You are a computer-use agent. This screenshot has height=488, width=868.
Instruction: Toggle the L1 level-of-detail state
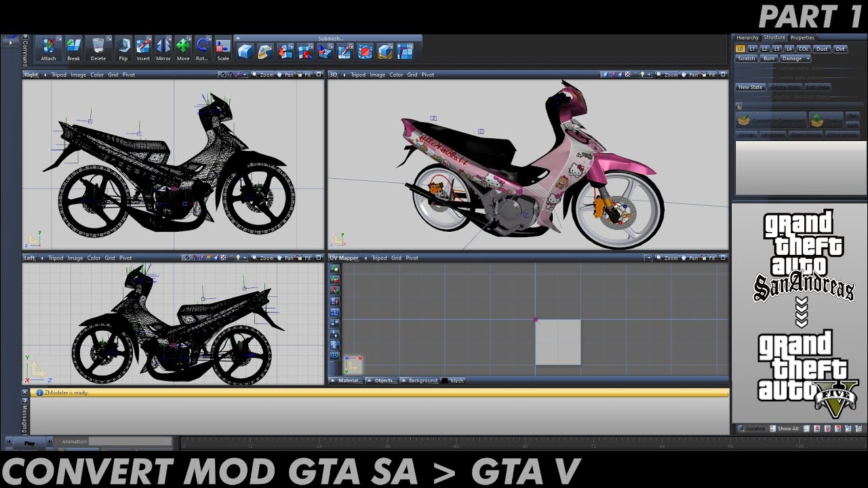753,49
